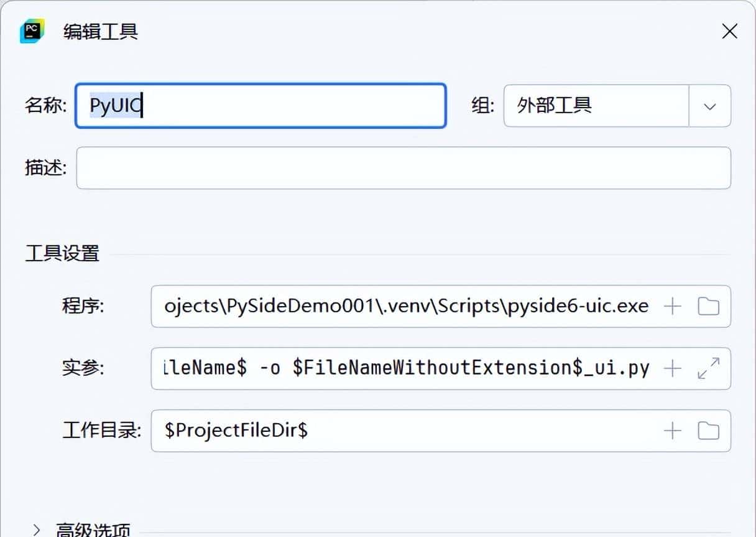Click the $ProjectFileDir$ working directory field

coord(404,431)
